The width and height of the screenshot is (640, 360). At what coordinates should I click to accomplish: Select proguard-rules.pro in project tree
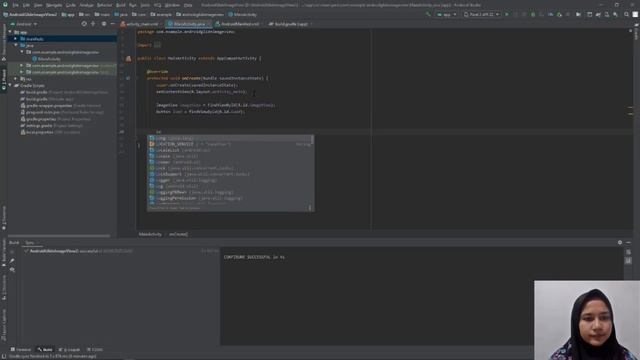pyautogui.click(x=62, y=112)
